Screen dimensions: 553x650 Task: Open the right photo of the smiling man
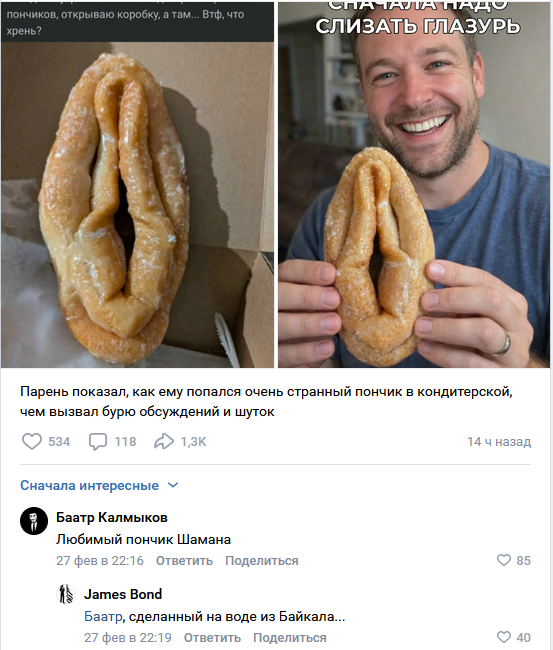(x=414, y=184)
